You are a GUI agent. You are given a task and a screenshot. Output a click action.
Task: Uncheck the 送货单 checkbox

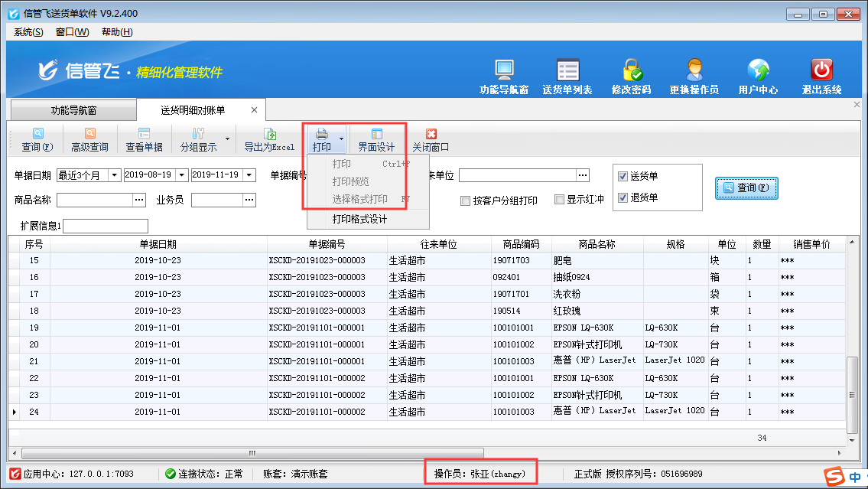click(623, 176)
